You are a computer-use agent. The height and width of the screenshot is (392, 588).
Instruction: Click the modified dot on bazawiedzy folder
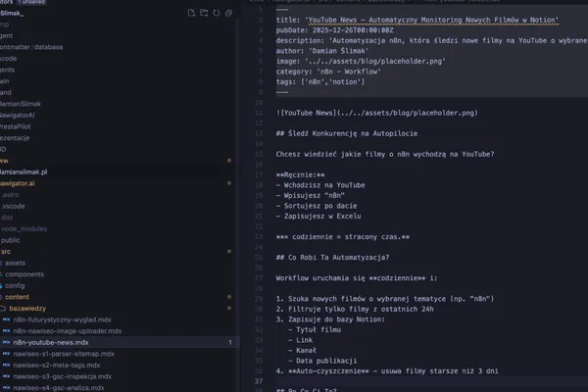click(x=229, y=308)
